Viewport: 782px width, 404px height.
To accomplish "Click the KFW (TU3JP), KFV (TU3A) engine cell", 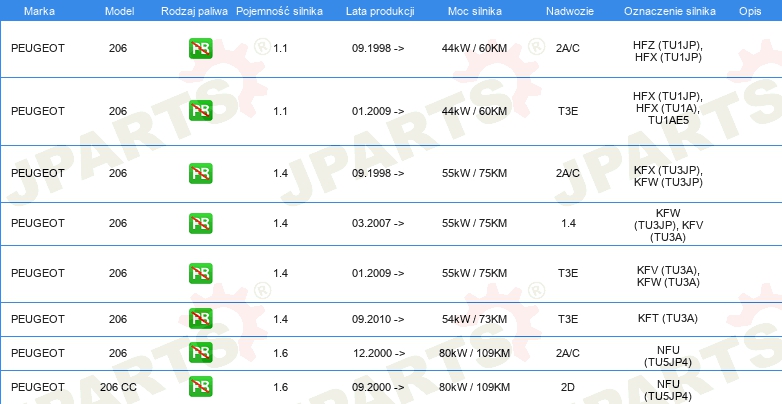I will 668,225.
